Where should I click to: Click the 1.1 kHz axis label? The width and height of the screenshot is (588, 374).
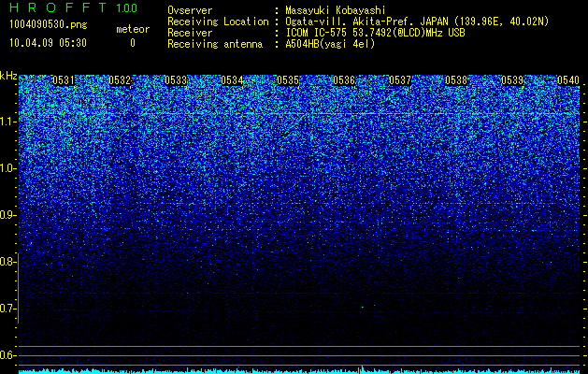tap(7, 122)
